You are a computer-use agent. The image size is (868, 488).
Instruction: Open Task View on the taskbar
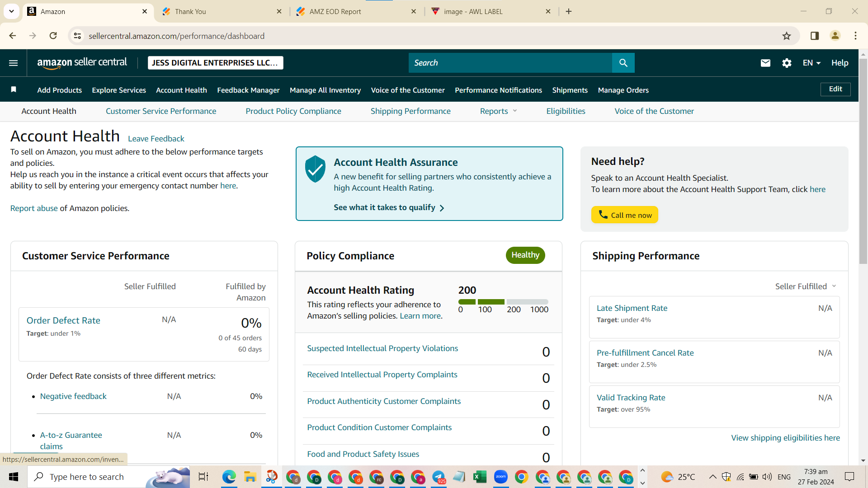click(203, 477)
